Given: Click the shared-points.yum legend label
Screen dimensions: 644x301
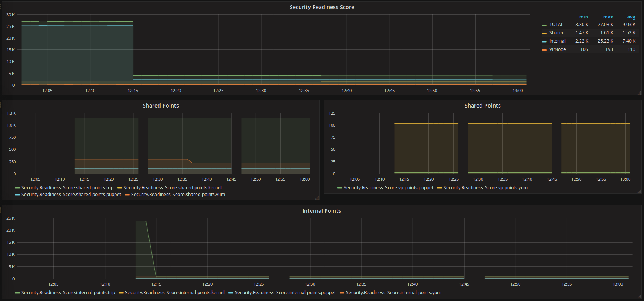Looking at the screenshot, I should [178, 195].
